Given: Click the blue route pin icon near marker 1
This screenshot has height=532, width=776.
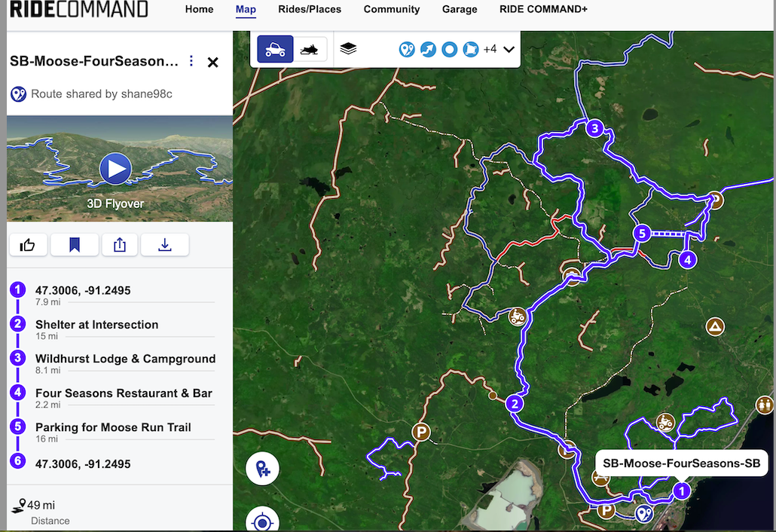Looking at the screenshot, I should click(644, 514).
